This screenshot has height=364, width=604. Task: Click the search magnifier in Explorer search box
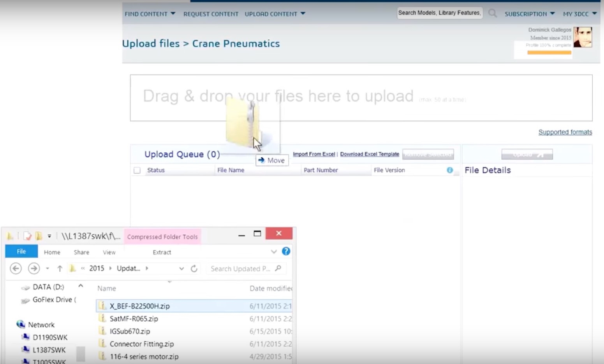tap(278, 268)
